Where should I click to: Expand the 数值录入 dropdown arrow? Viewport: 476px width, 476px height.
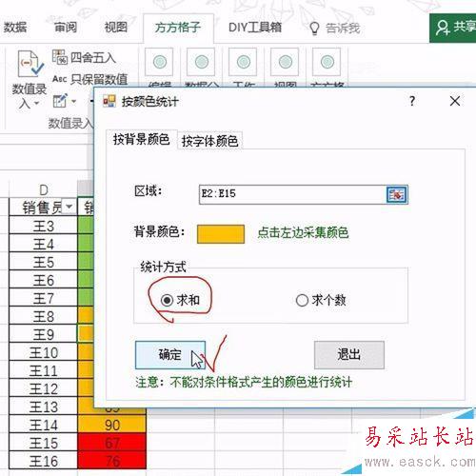tap(37, 104)
